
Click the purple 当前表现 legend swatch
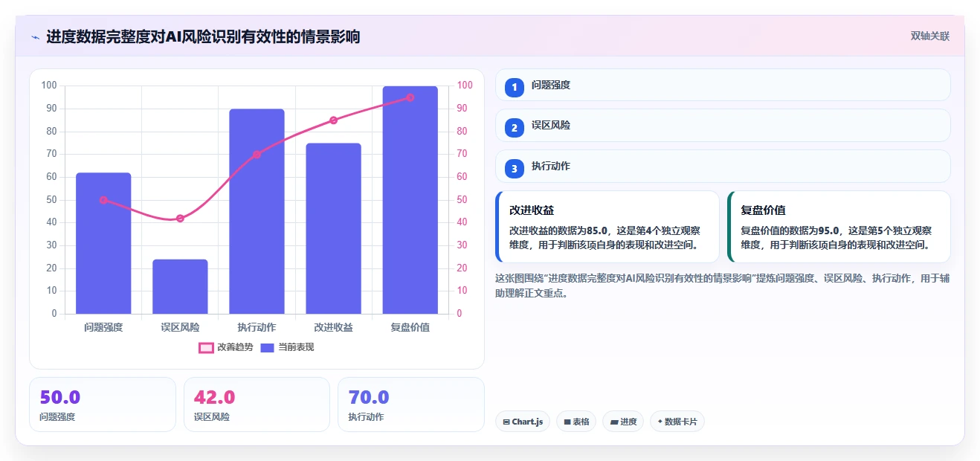268,347
